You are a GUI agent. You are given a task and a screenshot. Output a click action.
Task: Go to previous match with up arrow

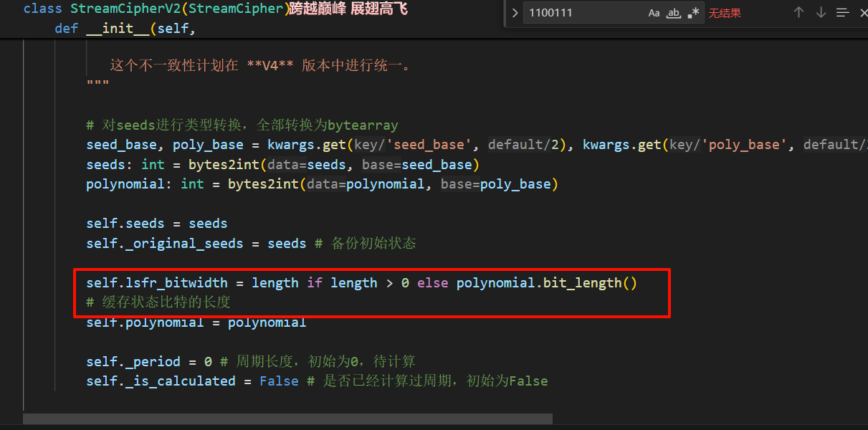click(x=798, y=13)
